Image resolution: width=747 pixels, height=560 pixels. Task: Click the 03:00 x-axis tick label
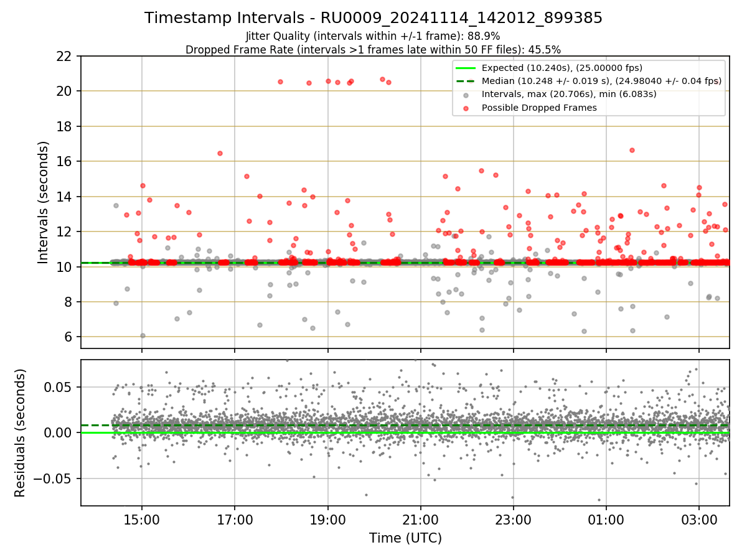click(698, 519)
